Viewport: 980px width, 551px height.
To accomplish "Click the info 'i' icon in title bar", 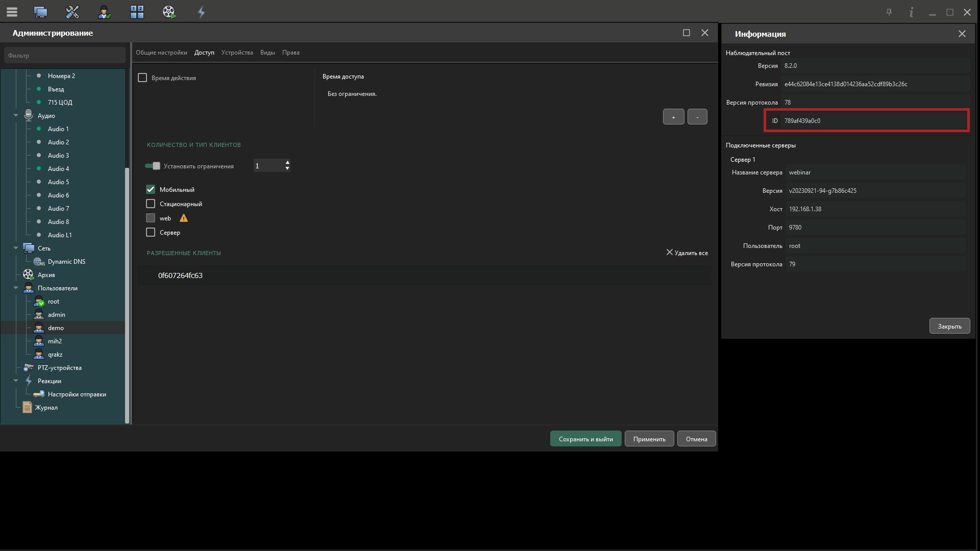I will [x=911, y=12].
